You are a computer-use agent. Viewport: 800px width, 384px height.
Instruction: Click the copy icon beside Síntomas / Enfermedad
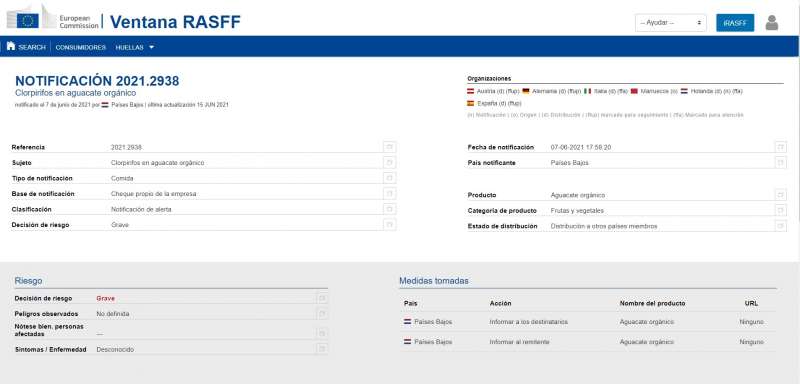[x=322, y=349]
